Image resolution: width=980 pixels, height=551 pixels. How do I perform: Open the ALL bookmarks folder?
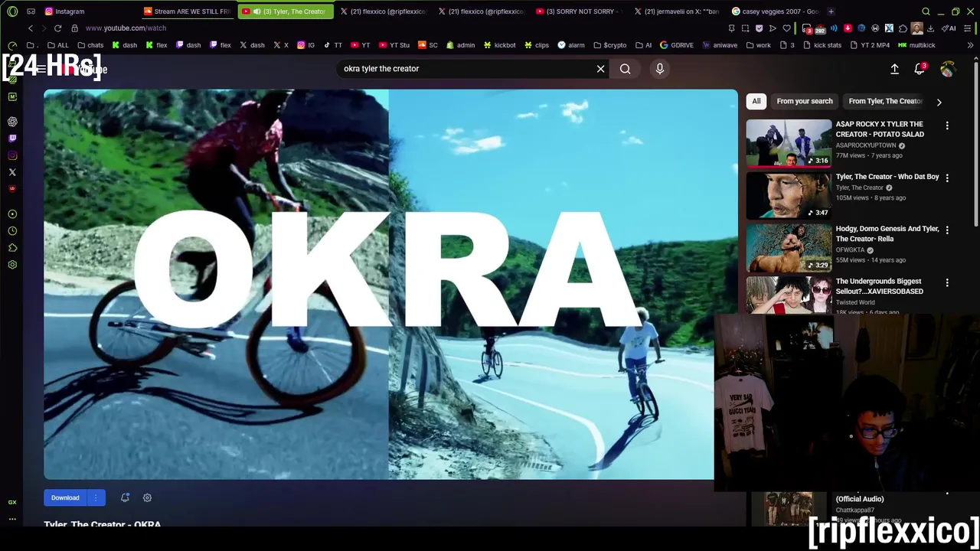(57, 45)
